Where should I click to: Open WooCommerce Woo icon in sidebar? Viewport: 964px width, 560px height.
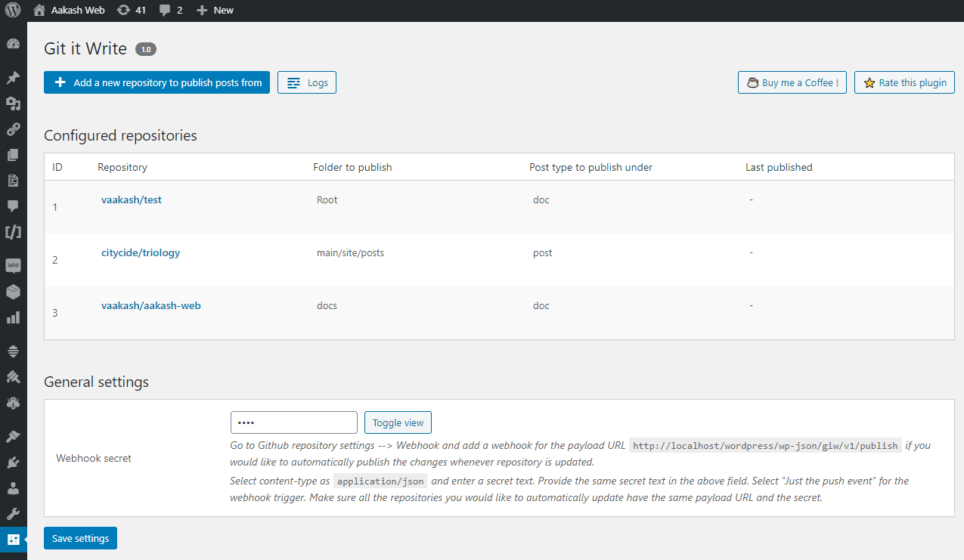pyautogui.click(x=13, y=265)
